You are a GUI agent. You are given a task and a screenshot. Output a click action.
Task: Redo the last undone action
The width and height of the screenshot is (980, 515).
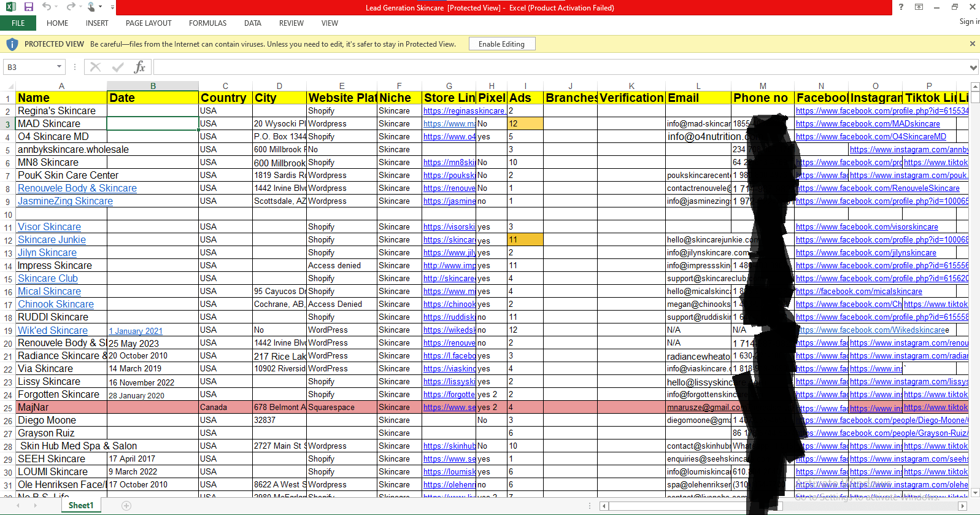71,7
